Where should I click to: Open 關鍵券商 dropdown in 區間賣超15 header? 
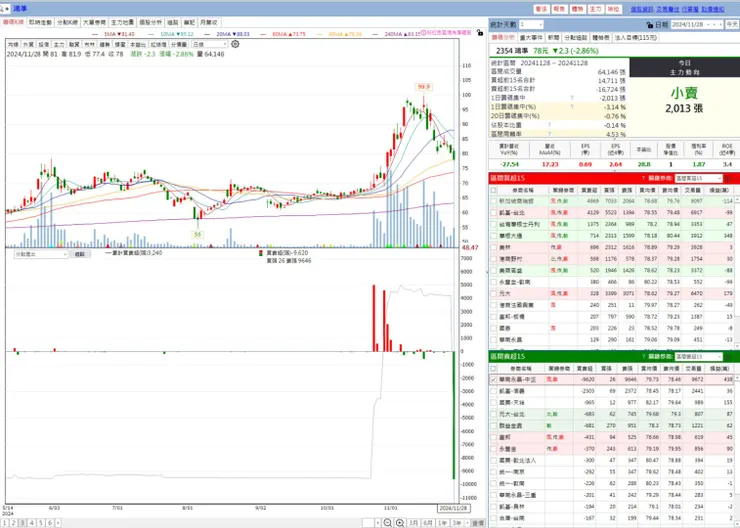pyautogui.click(x=698, y=356)
